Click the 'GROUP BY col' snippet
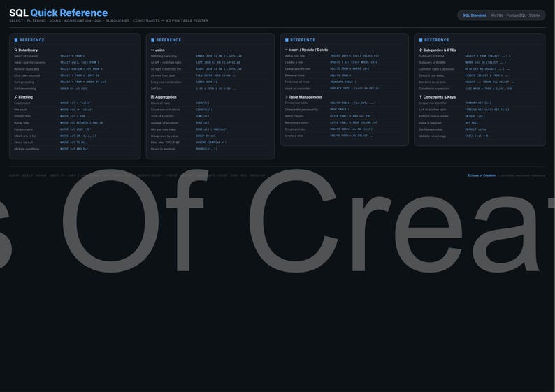The image size is (555, 392). 206,136
